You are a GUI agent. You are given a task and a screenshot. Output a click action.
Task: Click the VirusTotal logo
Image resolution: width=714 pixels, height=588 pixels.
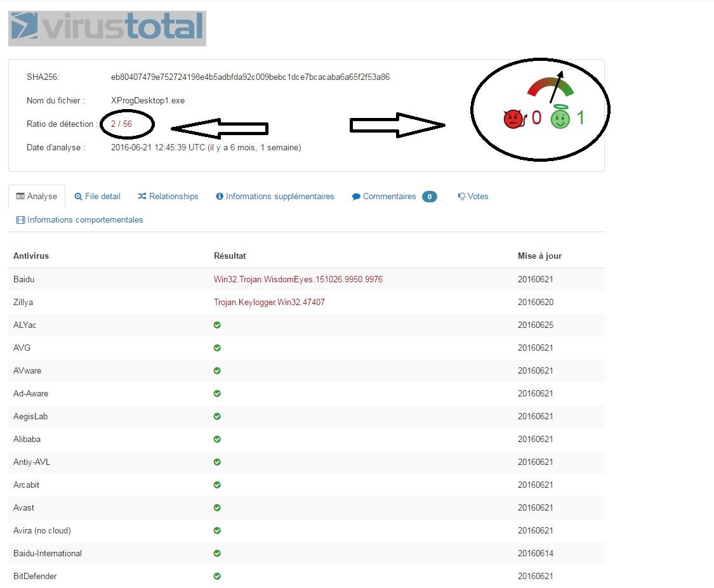pos(107,28)
